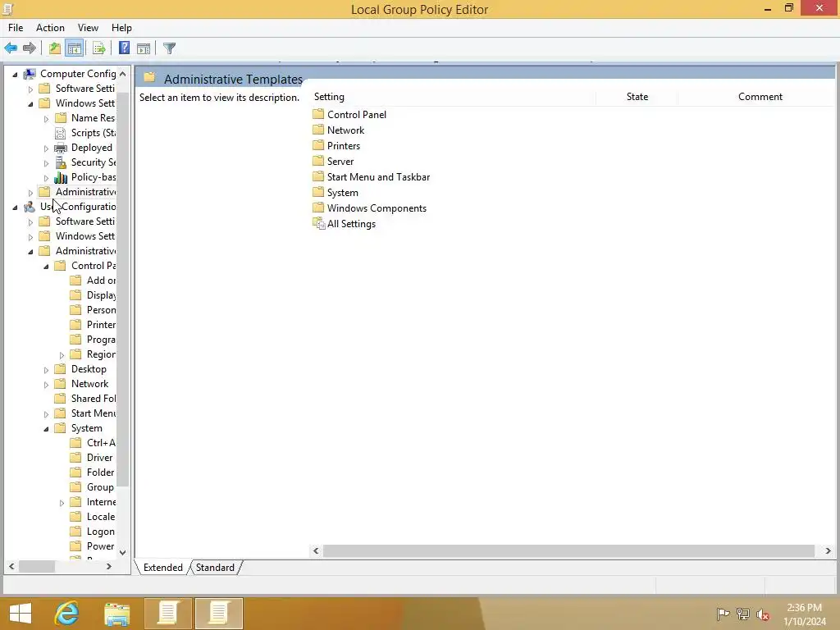Go up one level with folder-arrow icon
The width and height of the screenshot is (840, 630).
55,48
